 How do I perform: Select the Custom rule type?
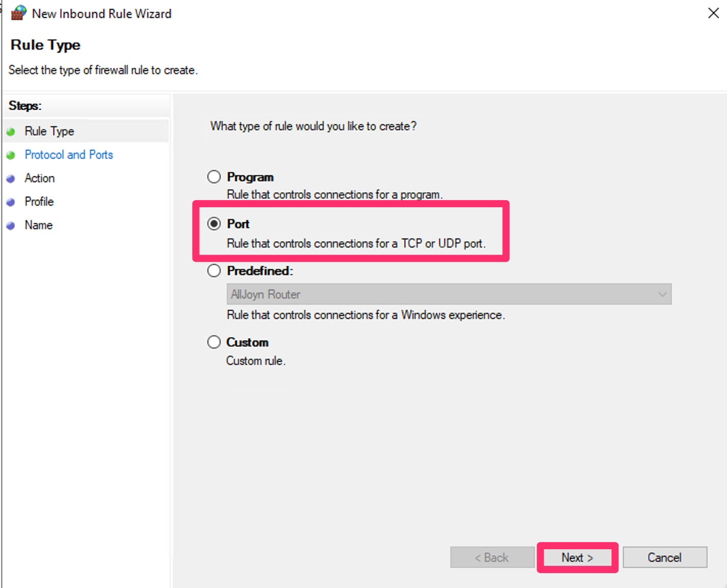click(x=214, y=341)
